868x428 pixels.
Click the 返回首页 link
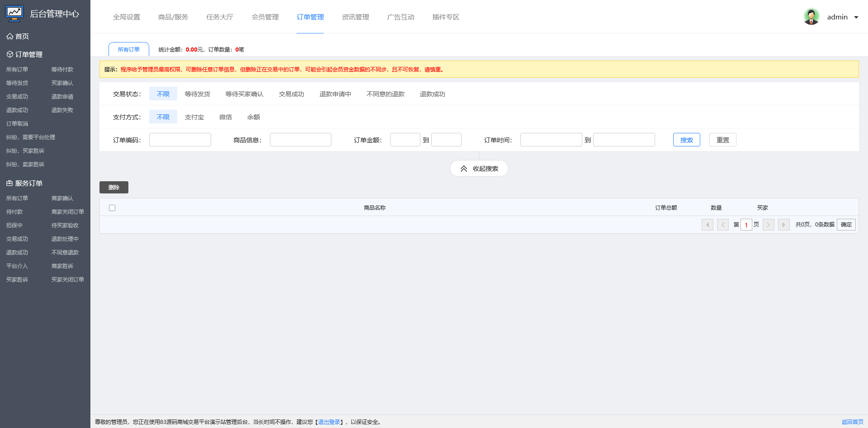pos(853,422)
